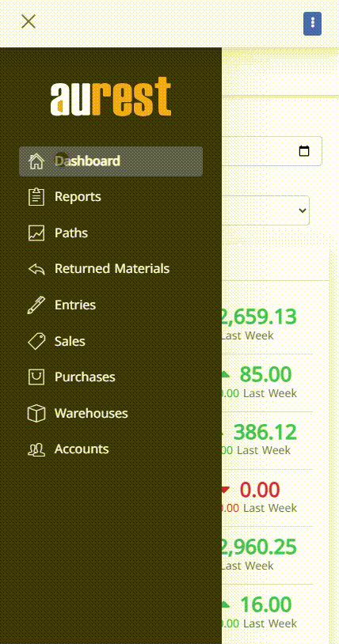The image size is (339, 644).
Task: Click the Entries pen icon
Action: (x=36, y=305)
